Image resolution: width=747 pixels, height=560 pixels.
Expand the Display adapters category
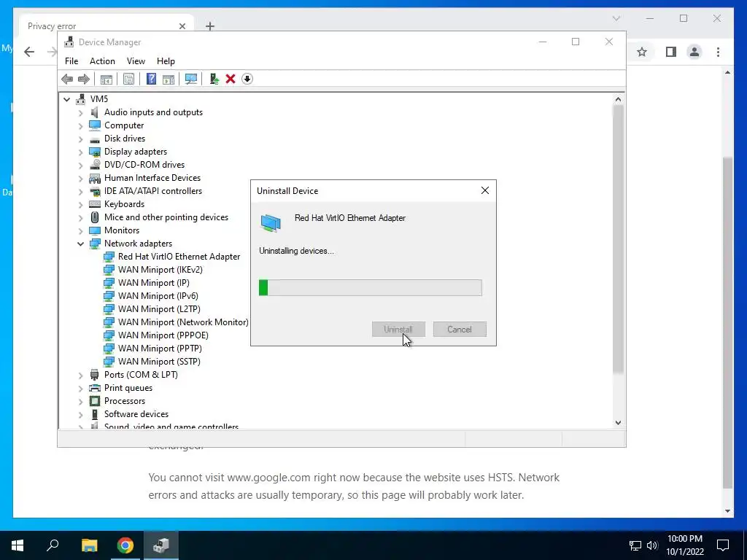point(80,152)
